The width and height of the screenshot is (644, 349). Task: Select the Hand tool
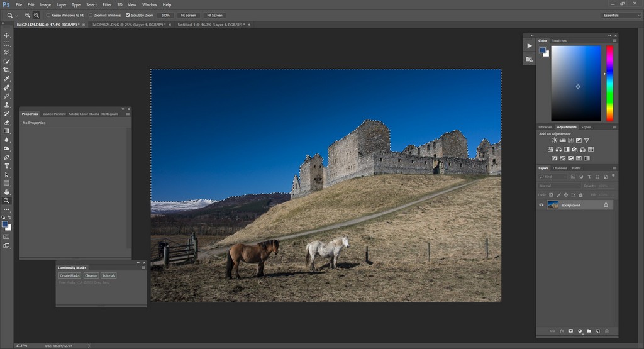pos(7,192)
